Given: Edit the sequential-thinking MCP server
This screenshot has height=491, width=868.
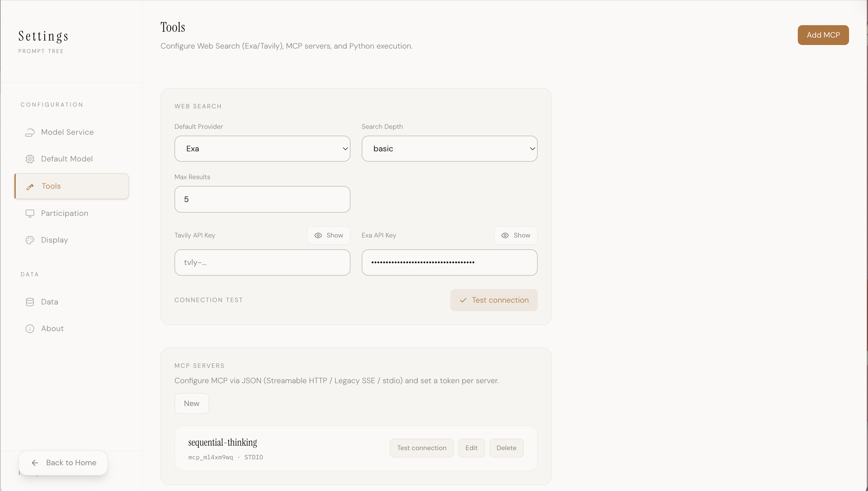Looking at the screenshot, I should pos(471,448).
